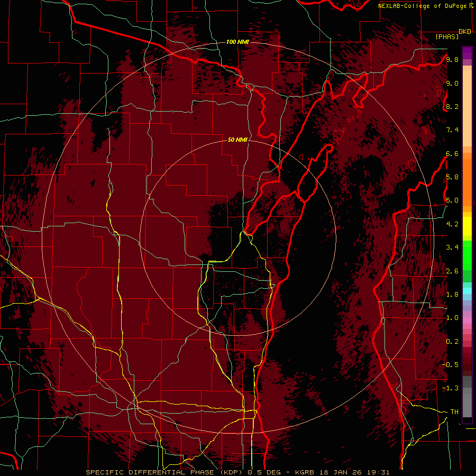Click the 5.0 scale value
The height and width of the screenshot is (476, 476).
[452, 200]
